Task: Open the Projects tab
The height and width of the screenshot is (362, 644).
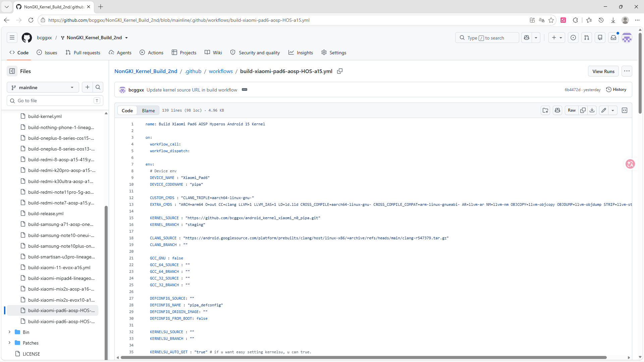Action: pyautogui.click(x=184, y=53)
